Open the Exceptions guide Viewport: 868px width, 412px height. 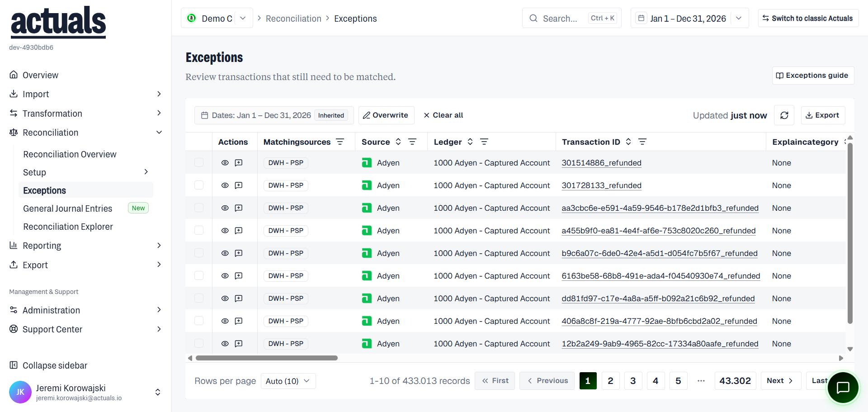click(x=812, y=76)
